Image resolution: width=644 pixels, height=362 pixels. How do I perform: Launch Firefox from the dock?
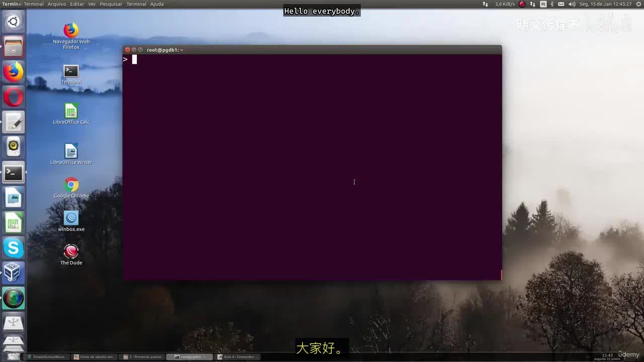[x=13, y=72]
